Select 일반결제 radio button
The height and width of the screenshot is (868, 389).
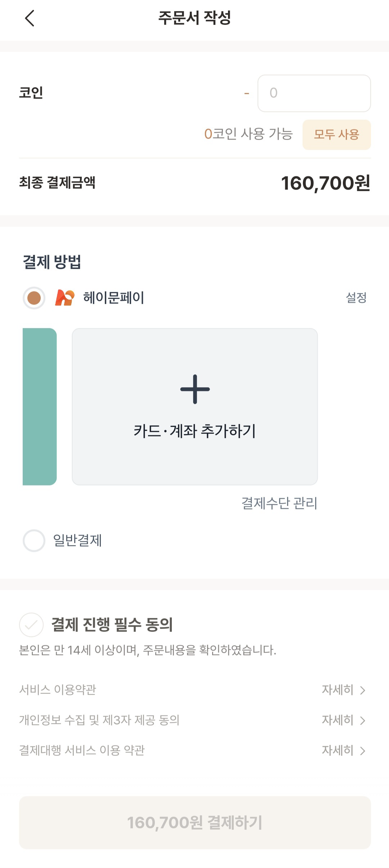click(34, 541)
